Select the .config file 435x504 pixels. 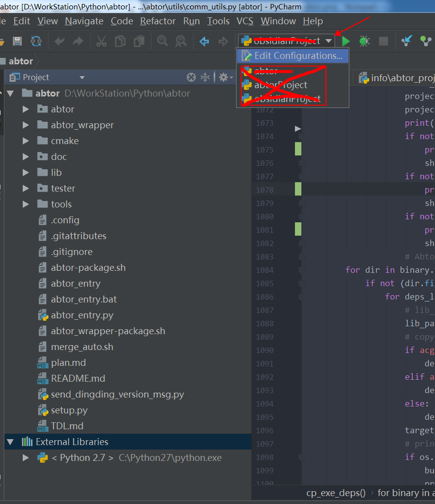pyautogui.click(x=65, y=220)
